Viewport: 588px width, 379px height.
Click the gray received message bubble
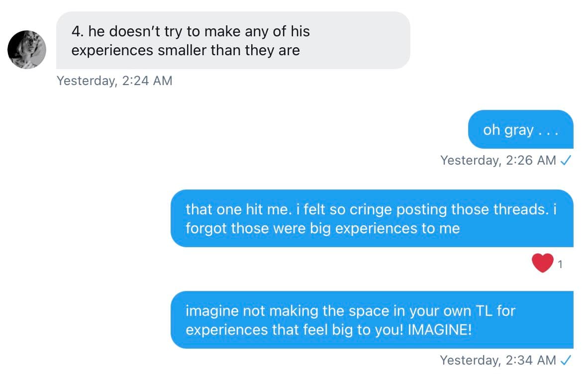click(x=233, y=40)
